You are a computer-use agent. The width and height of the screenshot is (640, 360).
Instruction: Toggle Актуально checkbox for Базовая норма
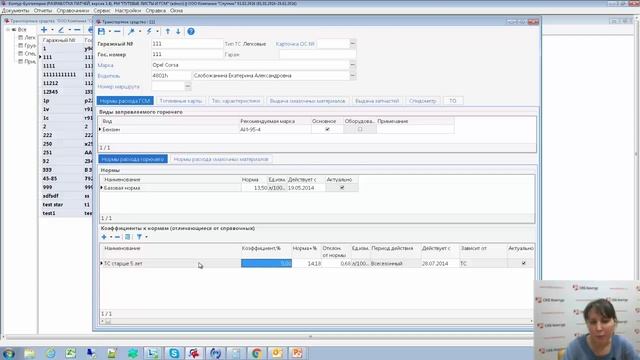(342, 188)
